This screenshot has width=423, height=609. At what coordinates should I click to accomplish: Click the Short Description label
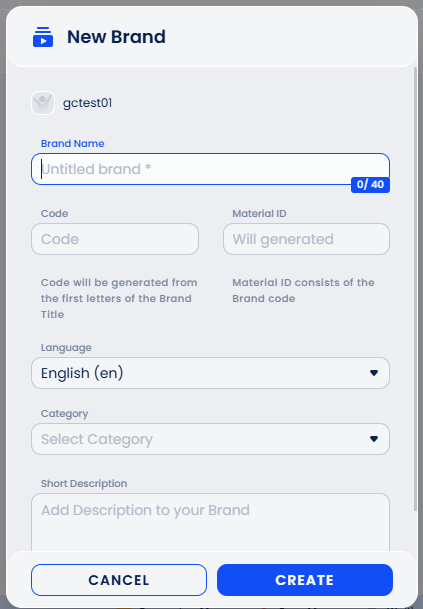[x=84, y=484]
